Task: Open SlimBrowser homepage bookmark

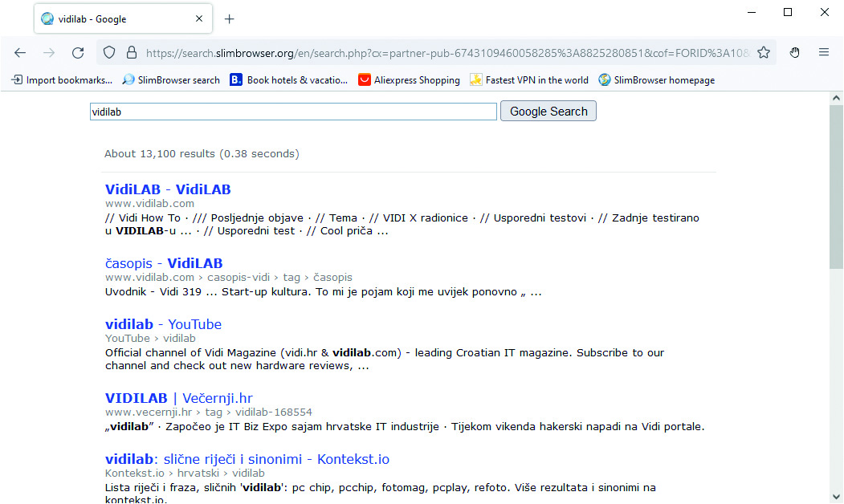Action: pyautogui.click(x=656, y=80)
